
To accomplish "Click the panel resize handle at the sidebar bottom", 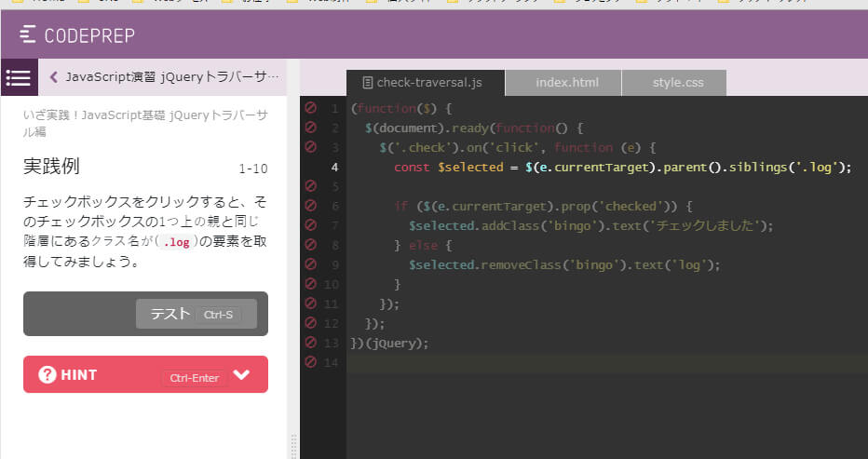I will pos(293,444).
